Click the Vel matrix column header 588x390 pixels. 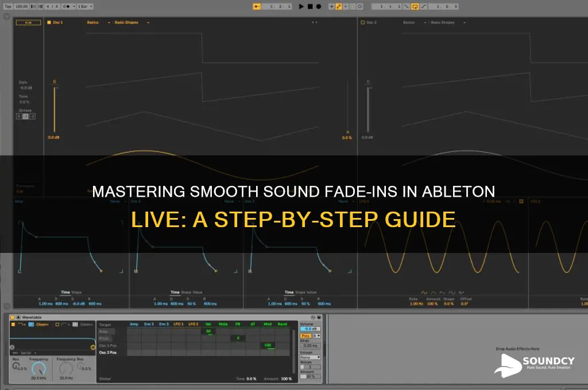click(x=208, y=324)
